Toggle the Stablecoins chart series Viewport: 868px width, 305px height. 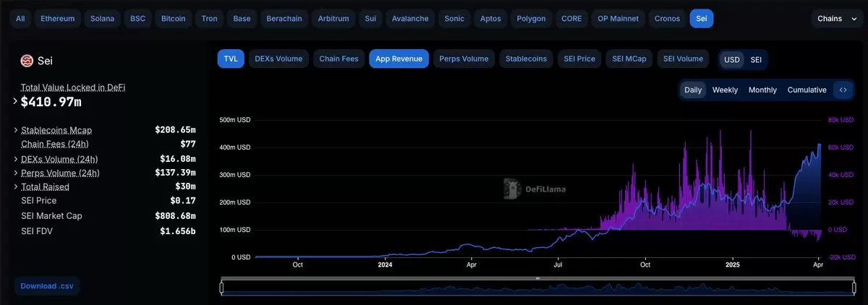(x=526, y=59)
